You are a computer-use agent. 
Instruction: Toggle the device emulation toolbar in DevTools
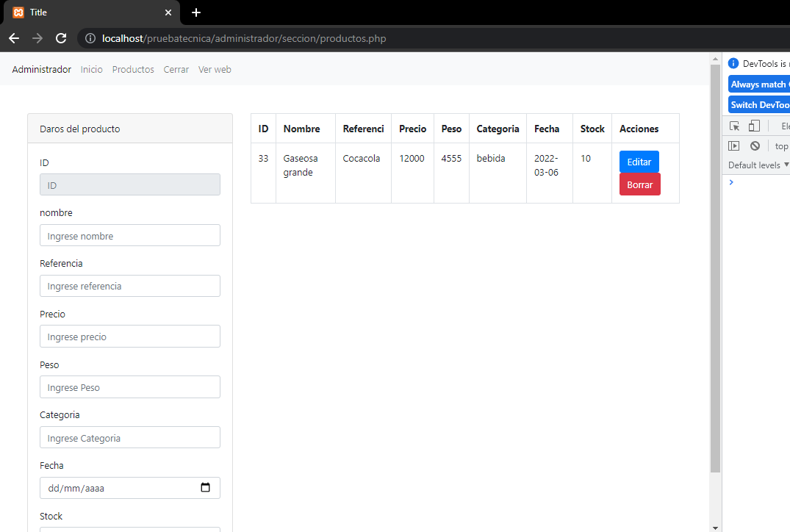(755, 126)
